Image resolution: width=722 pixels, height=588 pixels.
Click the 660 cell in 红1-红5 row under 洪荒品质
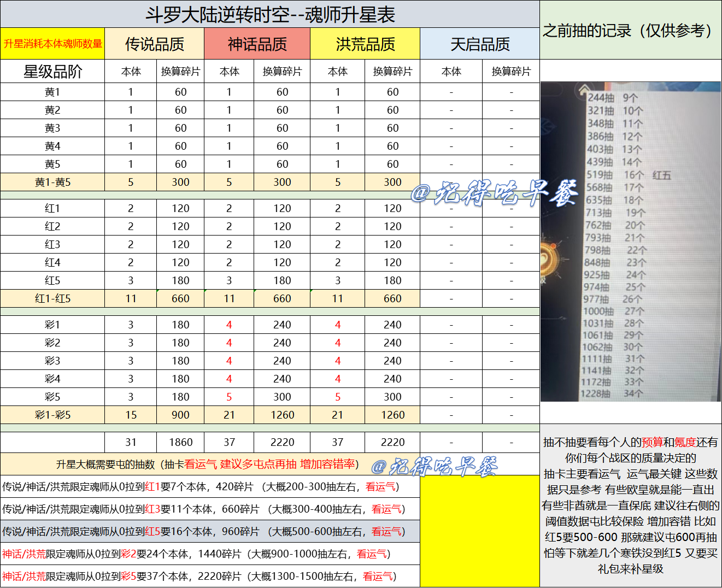(392, 298)
